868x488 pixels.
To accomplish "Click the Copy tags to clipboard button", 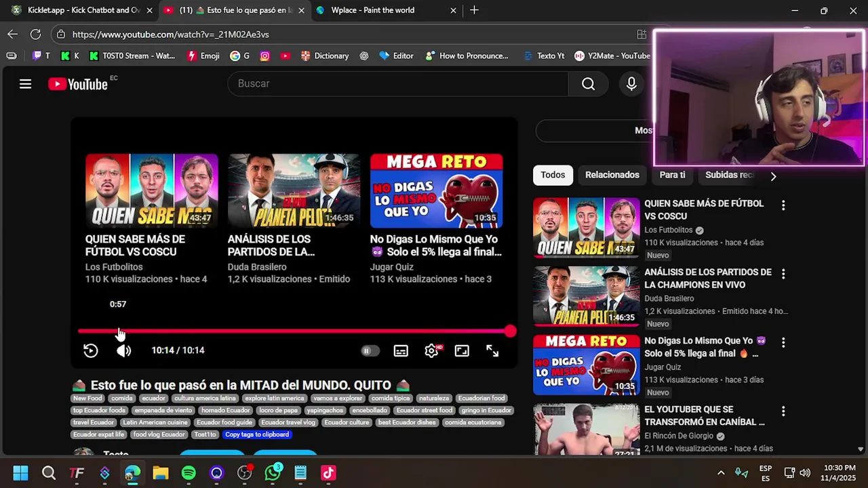I will point(257,434).
